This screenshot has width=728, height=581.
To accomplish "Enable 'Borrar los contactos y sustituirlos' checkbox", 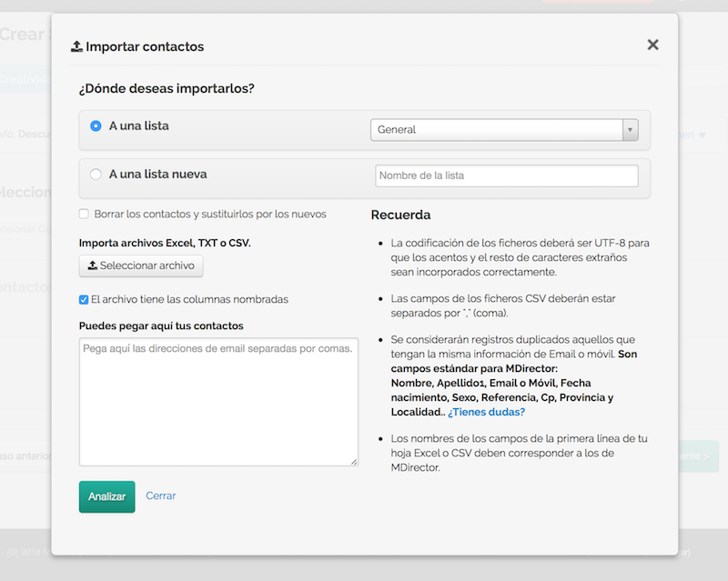I will click(x=84, y=214).
